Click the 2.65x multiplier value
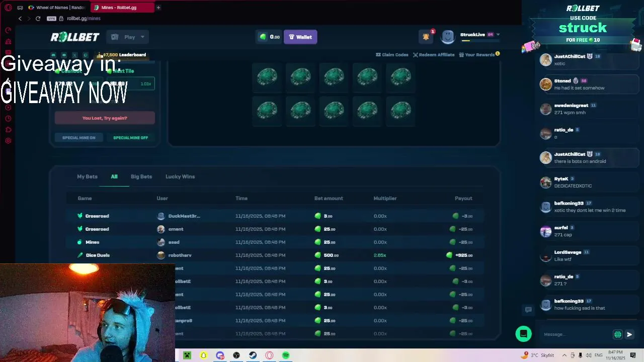The height and width of the screenshot is (362, 644). click(x=380, y=255)
